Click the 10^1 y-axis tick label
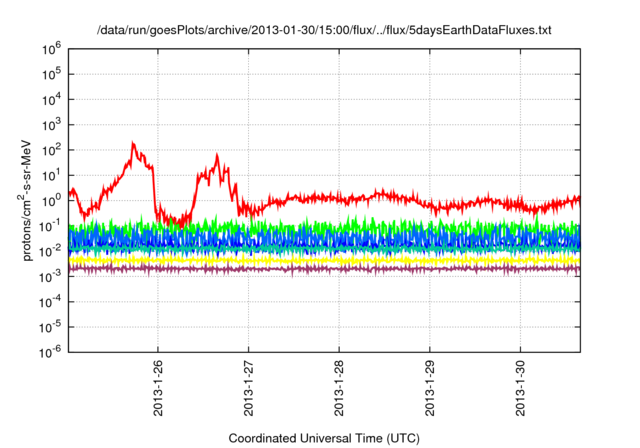 click(51, 176)
